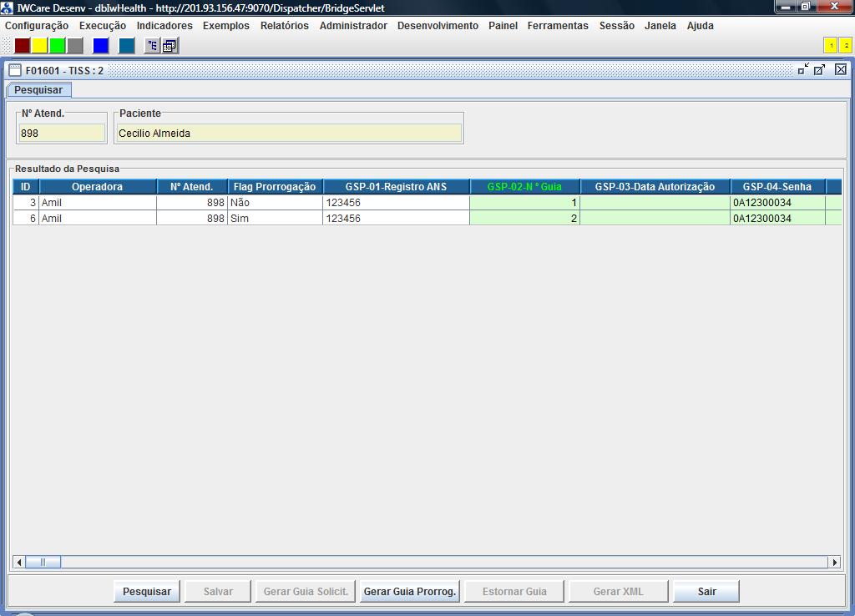Close the F01601 TISS internal window
The height and width of the screenshot is (616, 855).
(x=841, y=69)
